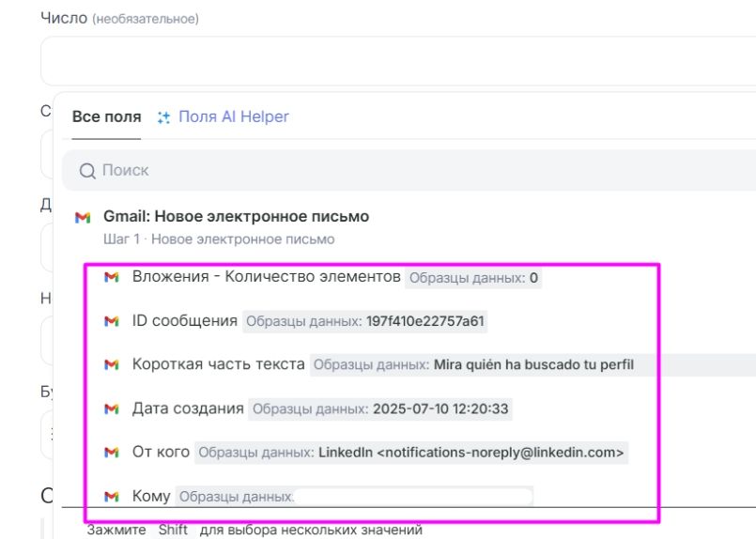Open the Поля AI Helper tab
The height and width of the screenshot is (539, 756).
[x=233, y=117]
